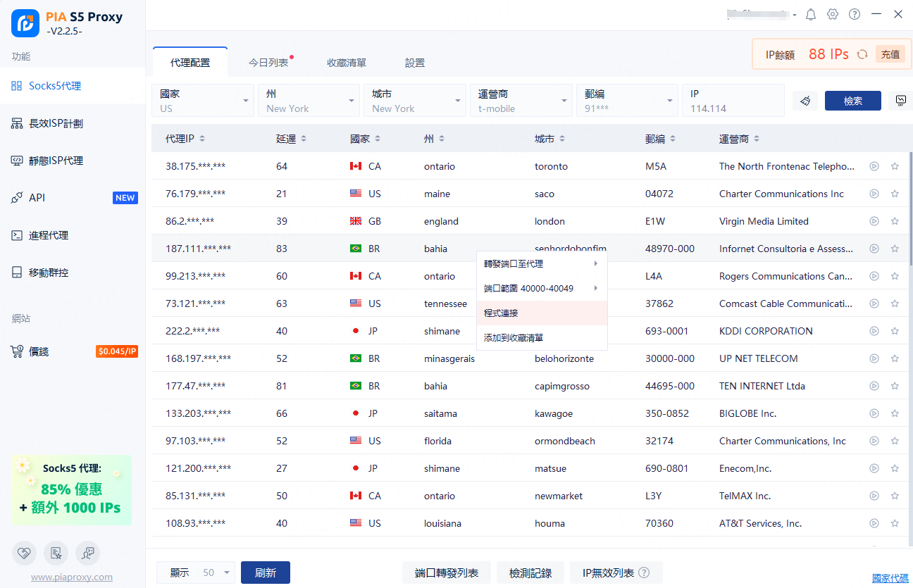The height and width of the screenshot is (588, 913).
Task: Click the broom clear-filters icon
Action: (805, 101)
